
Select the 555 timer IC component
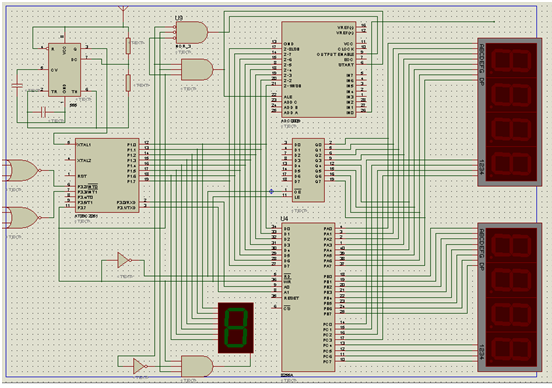(64, 69)
